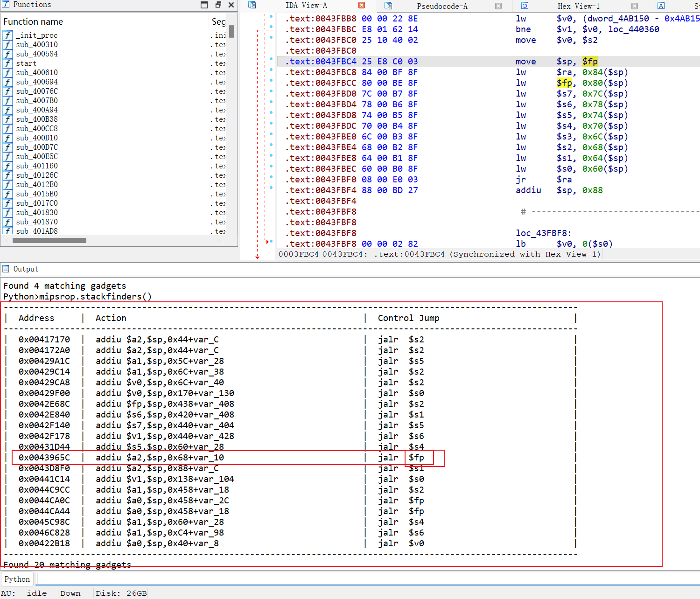Image resolution: width=700 pixels, height=599 pixels.
Task: Select function sub_401870
Action: (37, 222)
